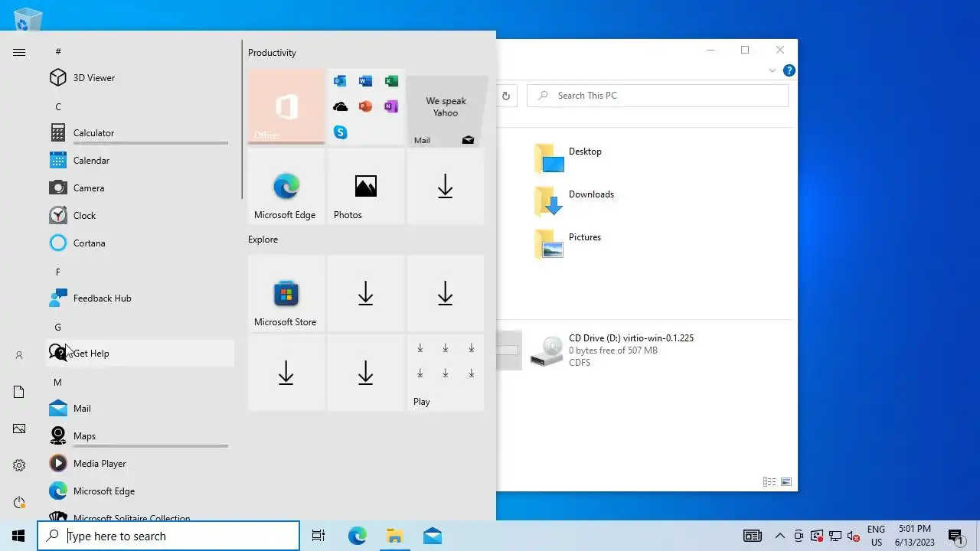Open Microsoft Solitaire Collection entry
This screenshot has height=551, width=980.
[140, 514]
